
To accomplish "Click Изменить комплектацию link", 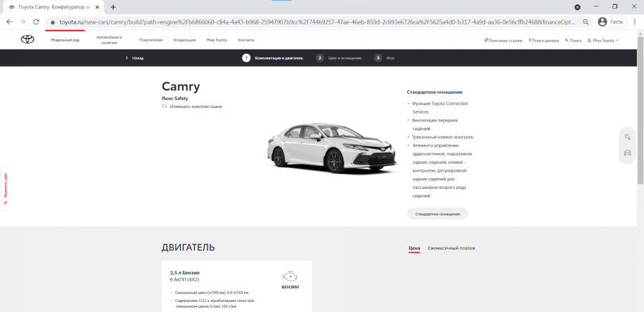I will [x=196, y=107].
